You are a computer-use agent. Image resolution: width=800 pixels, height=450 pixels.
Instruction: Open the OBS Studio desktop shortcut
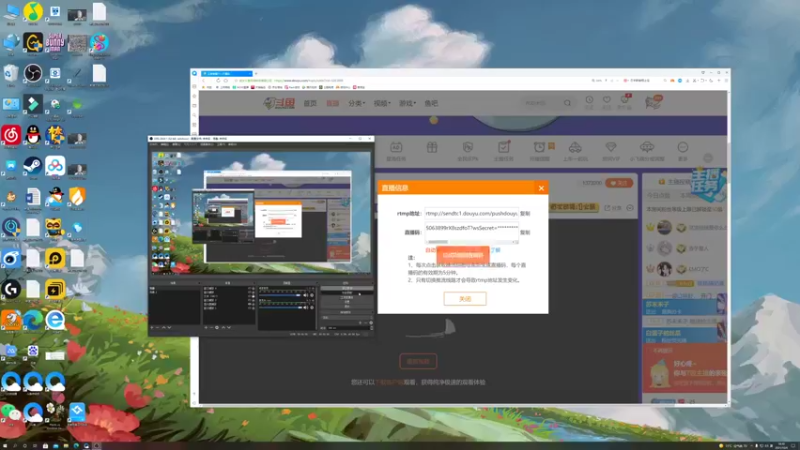pyautogui.click(x=33, y=73)
